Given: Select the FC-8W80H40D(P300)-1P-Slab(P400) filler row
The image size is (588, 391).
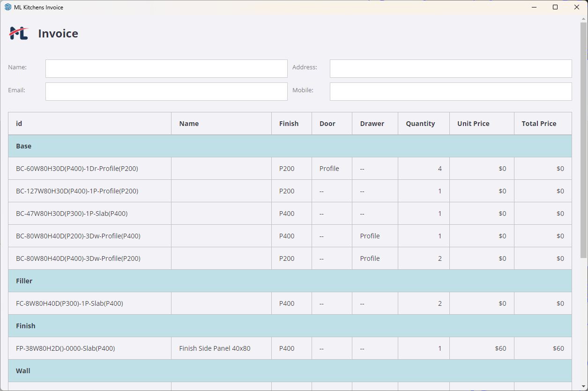Looking at the screenshot, I should tap(89, 303).
